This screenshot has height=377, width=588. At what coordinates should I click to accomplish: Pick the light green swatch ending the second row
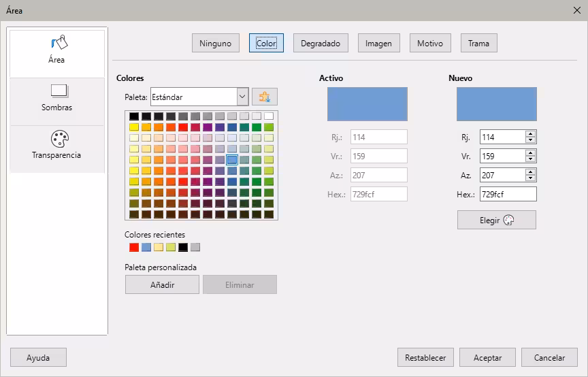pyautogui.click(x=269, y=127)
